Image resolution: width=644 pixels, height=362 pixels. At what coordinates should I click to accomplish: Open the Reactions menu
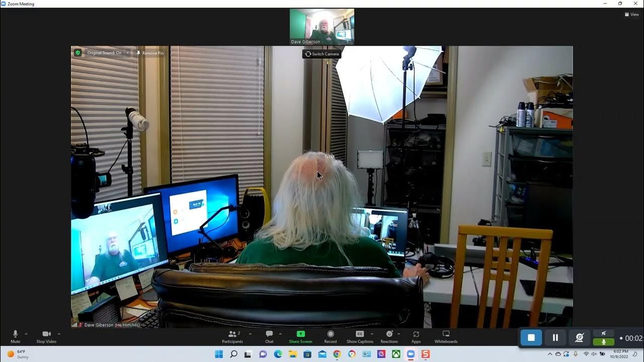tap(389, 336)
